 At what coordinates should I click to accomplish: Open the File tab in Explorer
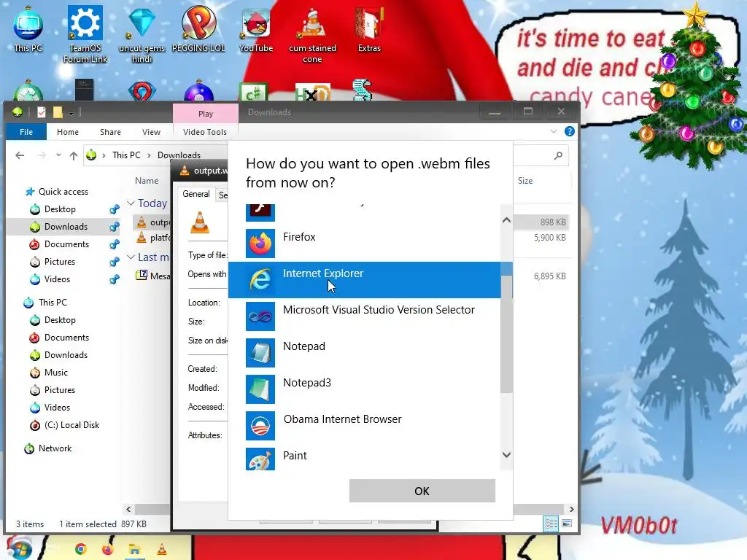pos(26,132)
